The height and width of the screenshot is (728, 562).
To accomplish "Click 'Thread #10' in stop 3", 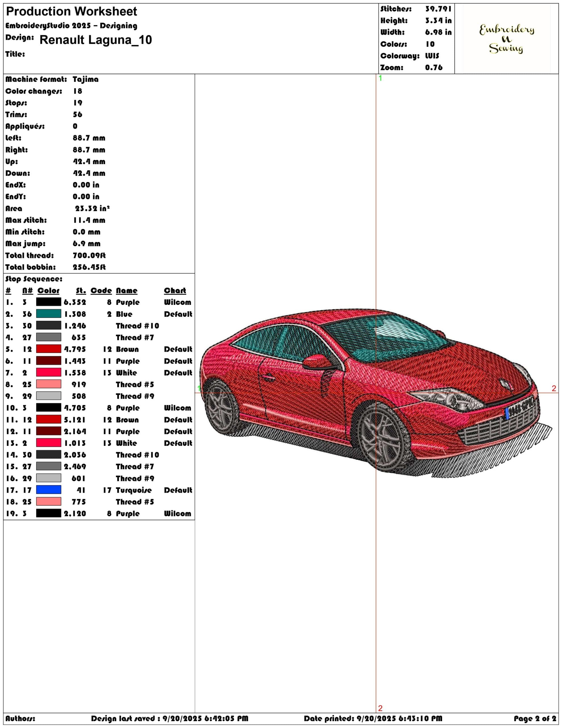I will pyautogui.click(x=138, y=326).
